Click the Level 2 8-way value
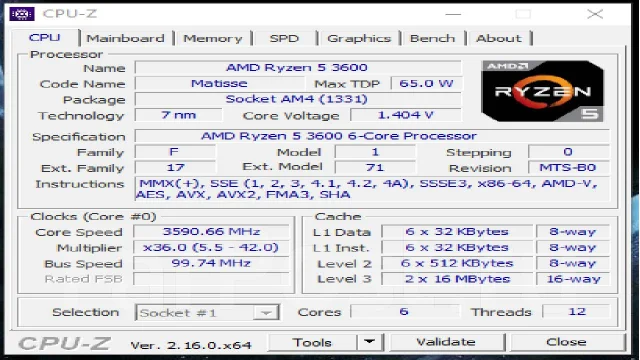The image size is (640, 360). [x=573, y=263]
